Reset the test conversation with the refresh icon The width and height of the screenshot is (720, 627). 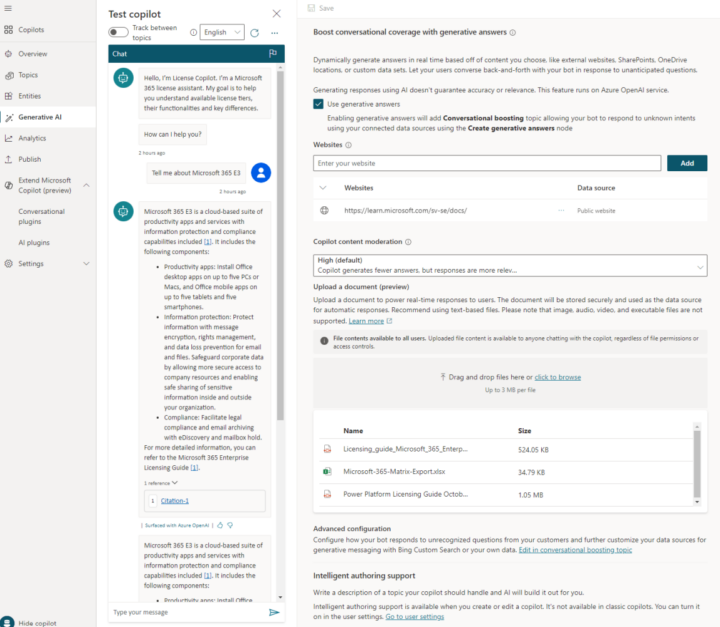coord(254,33)
